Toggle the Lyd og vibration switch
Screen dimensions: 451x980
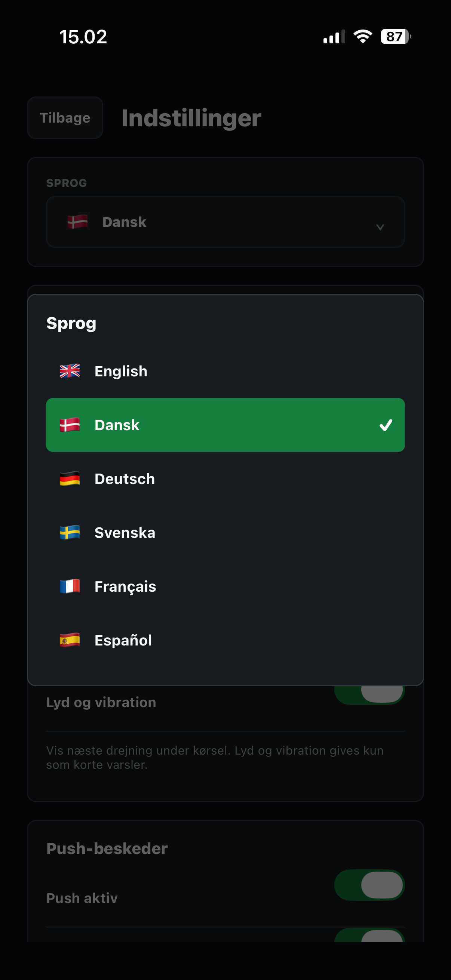coord(369,695)
